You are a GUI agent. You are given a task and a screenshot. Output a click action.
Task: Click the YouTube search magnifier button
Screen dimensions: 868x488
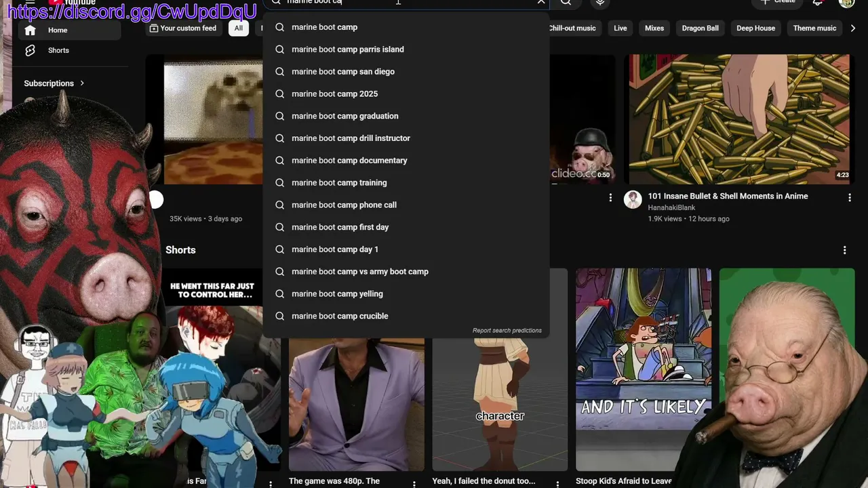click(566, 3)
